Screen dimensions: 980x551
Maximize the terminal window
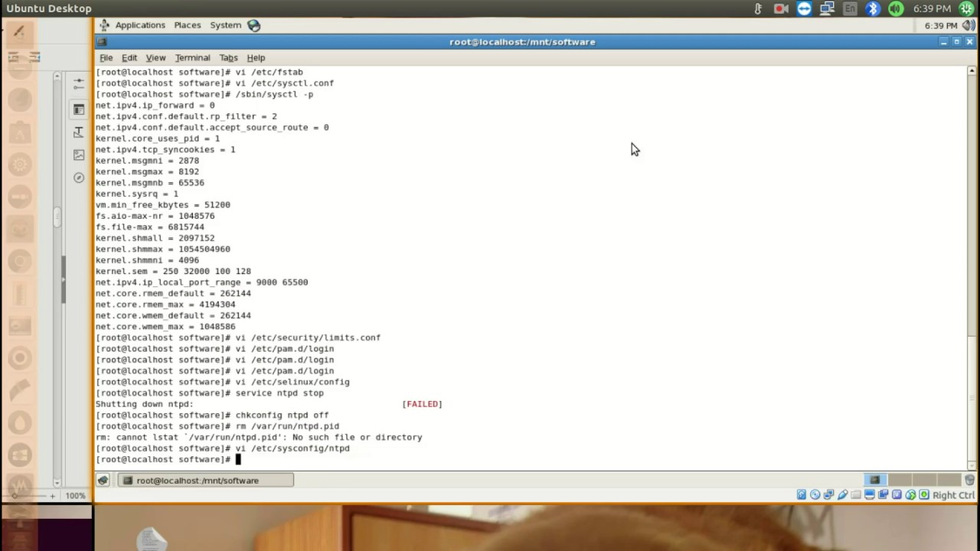tap(956, 42)
